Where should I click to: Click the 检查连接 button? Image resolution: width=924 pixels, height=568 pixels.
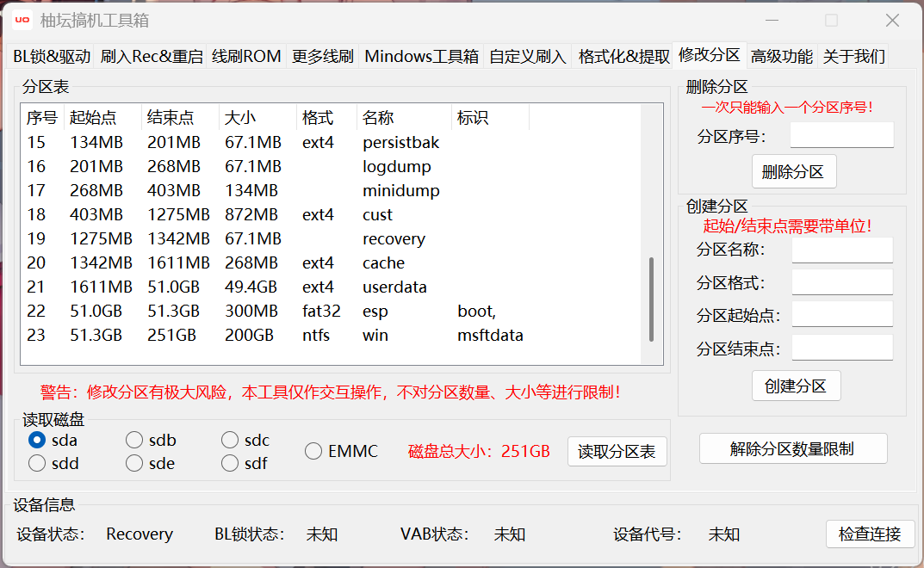pyautogui.click(x=870, y=534)
